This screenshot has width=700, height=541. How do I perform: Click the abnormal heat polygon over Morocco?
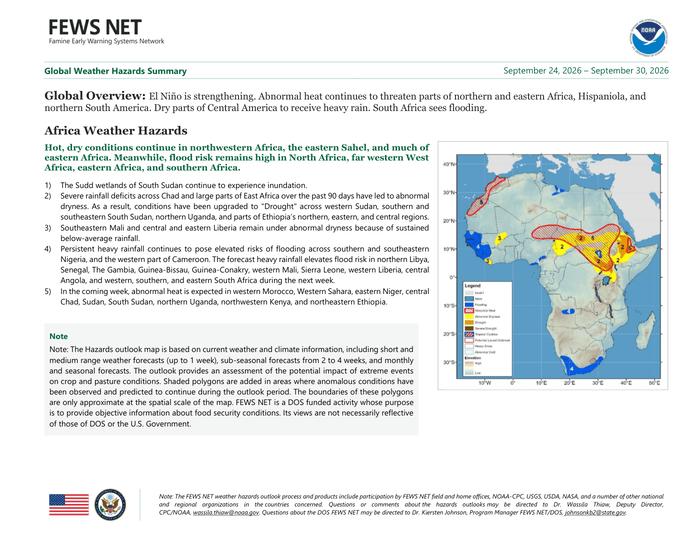485,196
